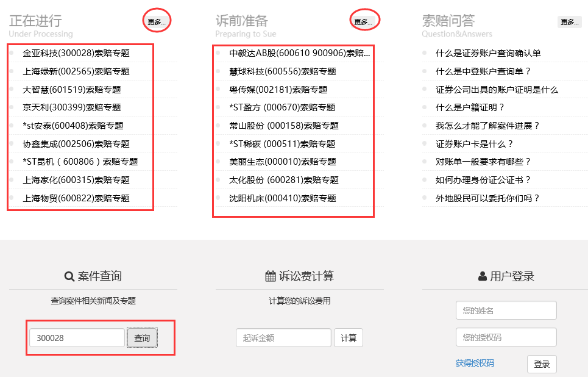588x377 pixels.
Task: Follow the 获得授权码 link
Action: pos(475,363)
